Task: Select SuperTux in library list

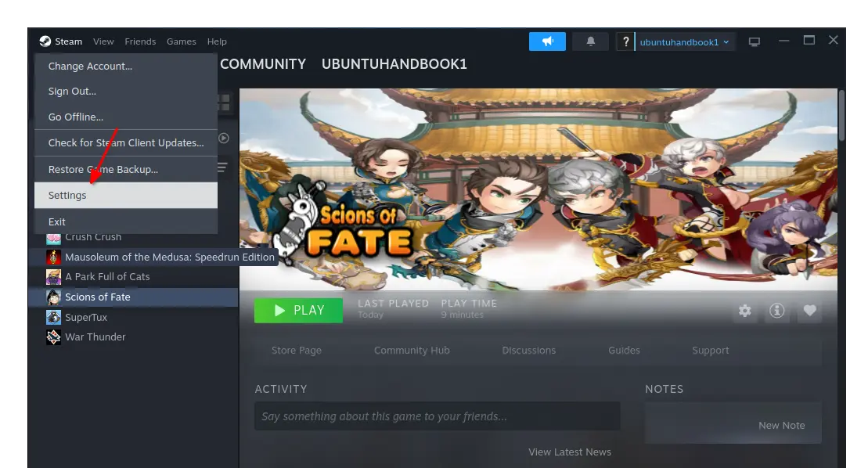Action: pos(86,317)
